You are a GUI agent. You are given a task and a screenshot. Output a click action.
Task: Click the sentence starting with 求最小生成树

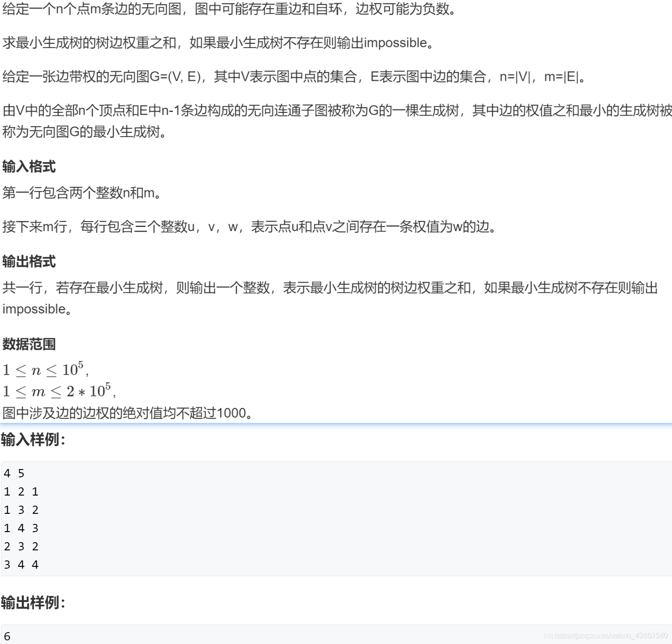[x=218, y=42]
